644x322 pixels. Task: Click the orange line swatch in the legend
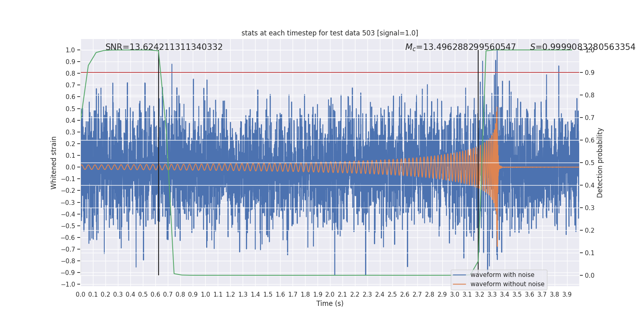point(459,284)
